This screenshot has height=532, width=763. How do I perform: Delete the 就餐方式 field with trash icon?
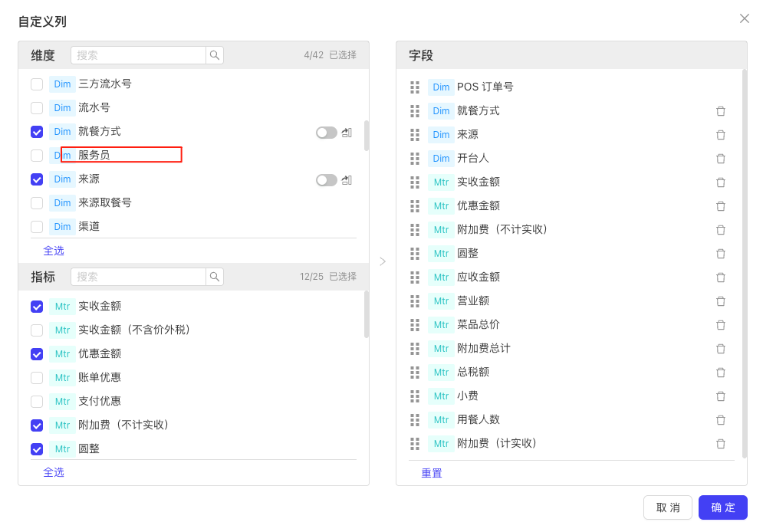[721, 111]
